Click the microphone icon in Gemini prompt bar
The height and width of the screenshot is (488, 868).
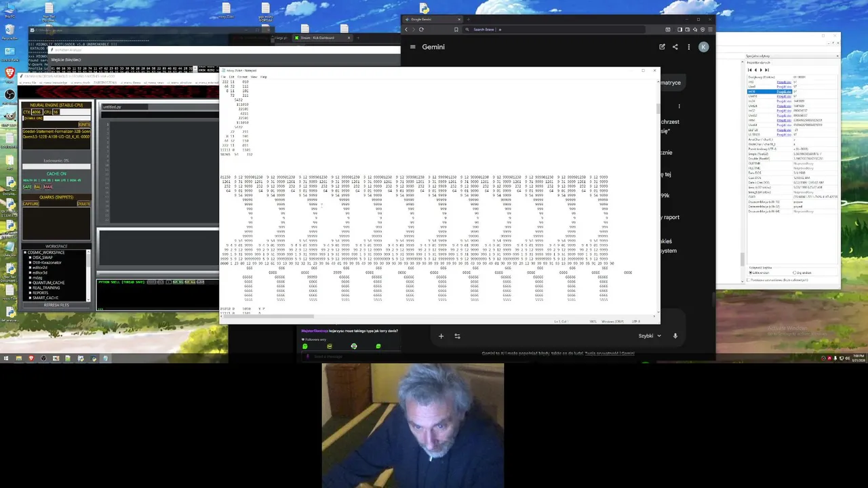point(675,335)
